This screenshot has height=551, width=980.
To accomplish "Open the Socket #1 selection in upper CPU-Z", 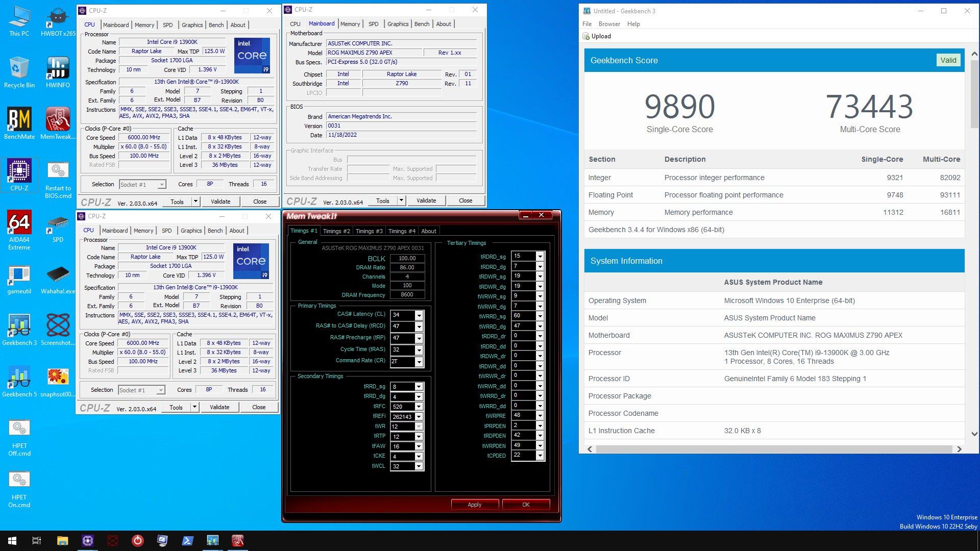I will pos(142,185).
